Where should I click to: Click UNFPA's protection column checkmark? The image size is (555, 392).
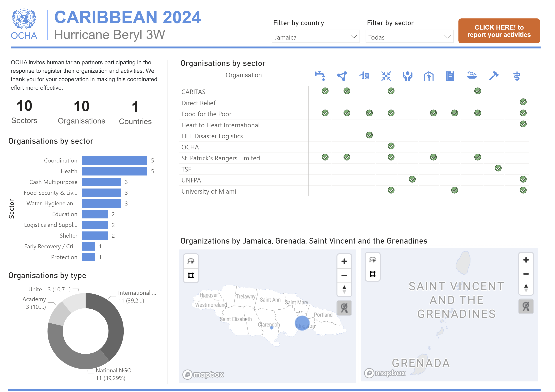[412, 179]
